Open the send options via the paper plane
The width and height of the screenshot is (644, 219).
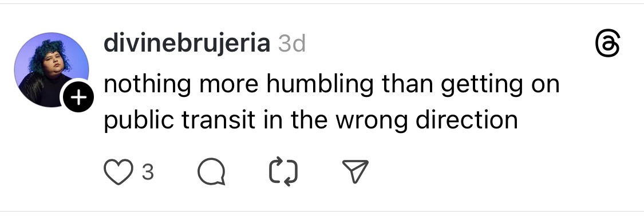[355, 171]
